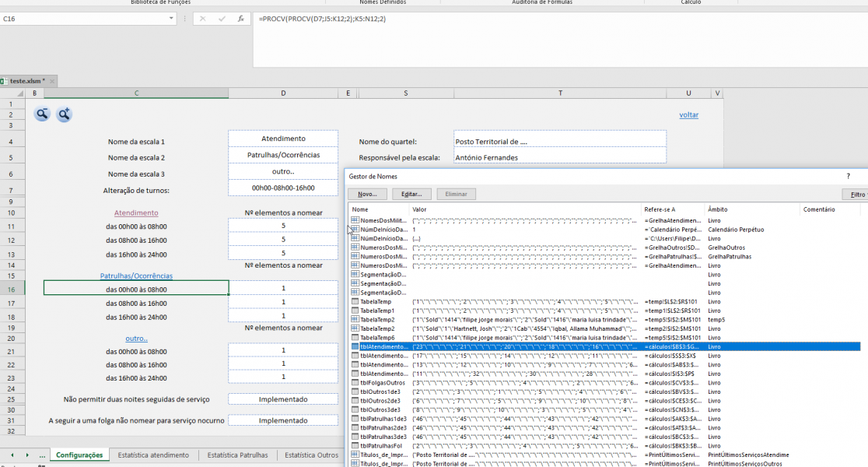
Task: Switch to the Estatística Patrulhas sheet tab
Action: click(x=237, y=455)
